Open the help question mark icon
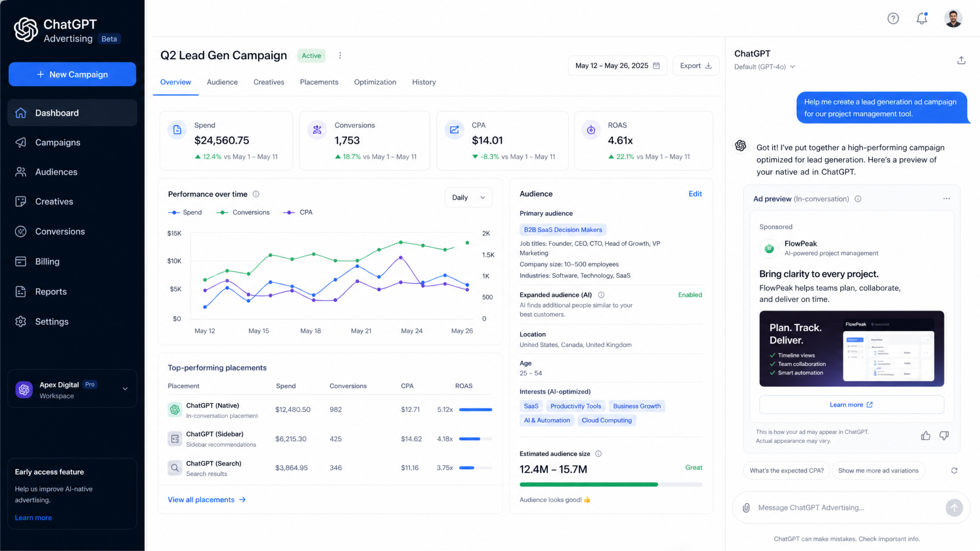980x551 pixels. pos(893,19)
